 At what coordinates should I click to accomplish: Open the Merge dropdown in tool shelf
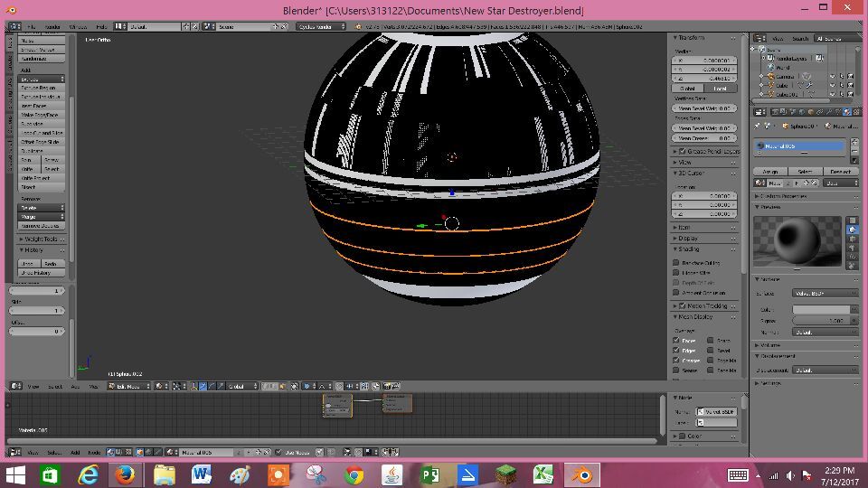coord(42,216)
